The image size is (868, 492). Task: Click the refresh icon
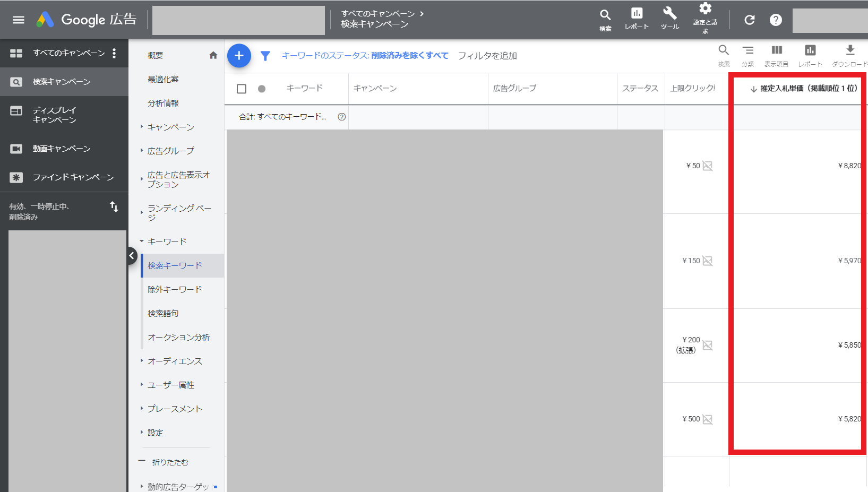(x=750, y=20)
